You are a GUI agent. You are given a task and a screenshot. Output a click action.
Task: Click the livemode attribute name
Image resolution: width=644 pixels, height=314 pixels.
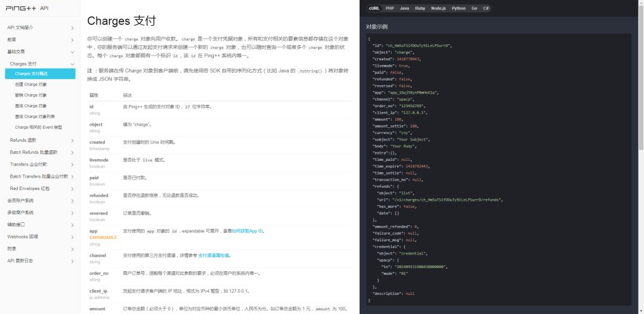99,160
